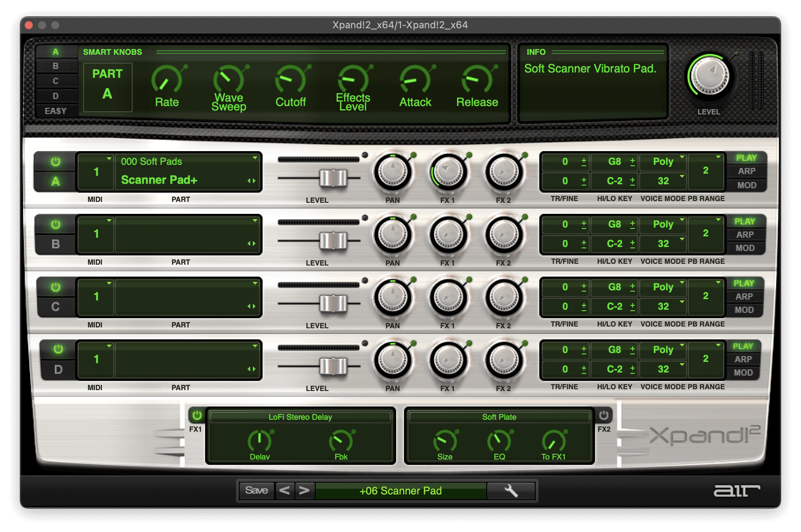Toggle the FX1 power button
The image size is (801, 532).
click(197, 415)
